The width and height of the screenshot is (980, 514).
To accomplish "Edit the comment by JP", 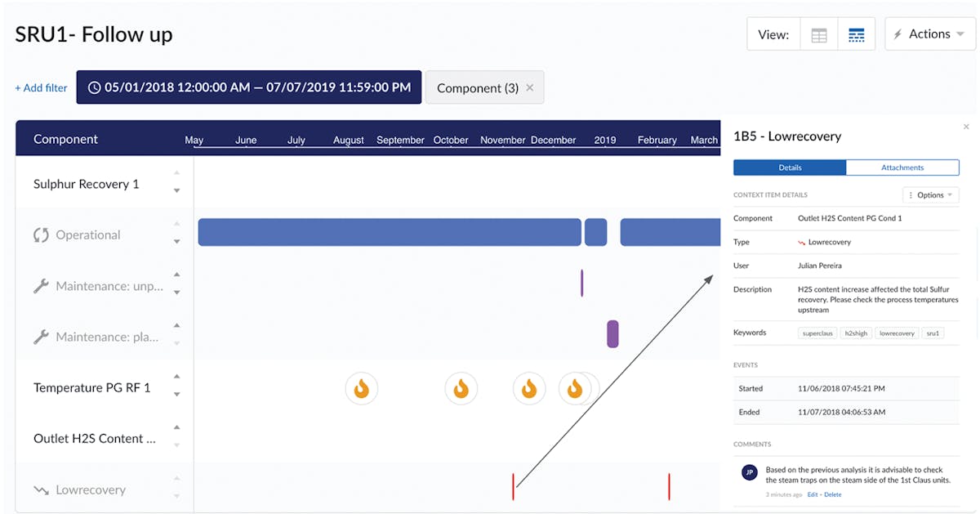I will coord(812,494).
